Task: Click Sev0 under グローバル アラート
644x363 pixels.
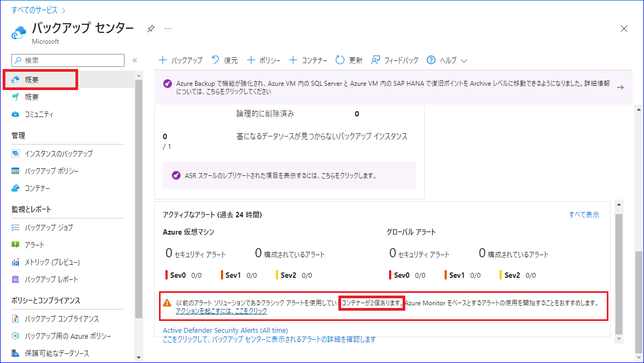Action: pyautogui.click(x=401, y=276)
